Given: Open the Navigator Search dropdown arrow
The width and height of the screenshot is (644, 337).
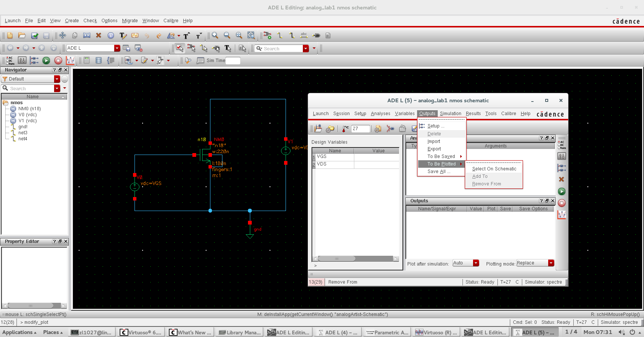Looking at the screenshot, I should tap(57, 88).
